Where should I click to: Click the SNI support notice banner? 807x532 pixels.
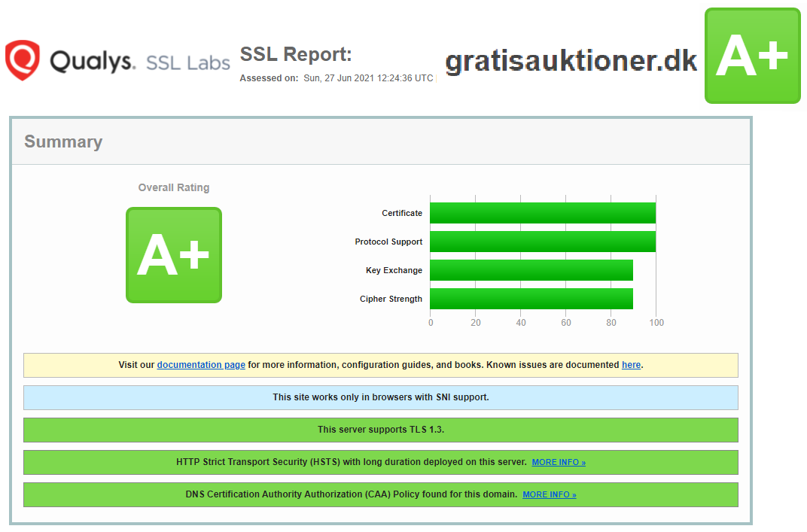pyautogui.click(x=381, y=398)
